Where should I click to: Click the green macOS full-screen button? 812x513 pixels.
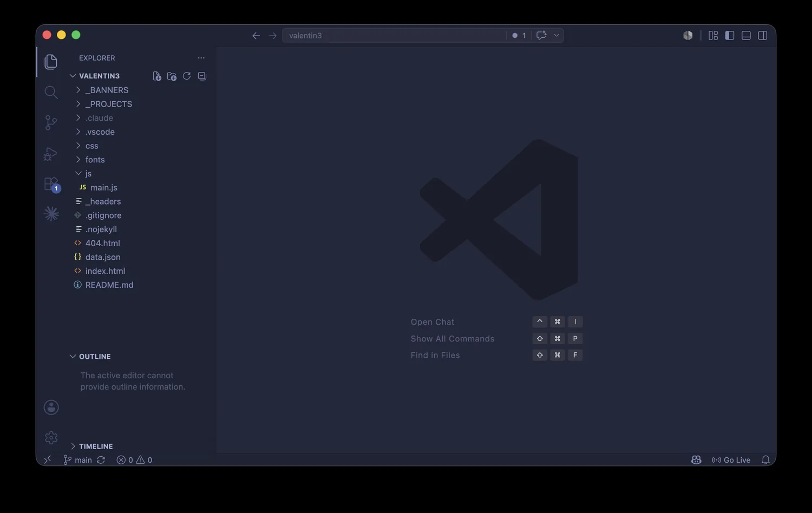coord(76,35)
